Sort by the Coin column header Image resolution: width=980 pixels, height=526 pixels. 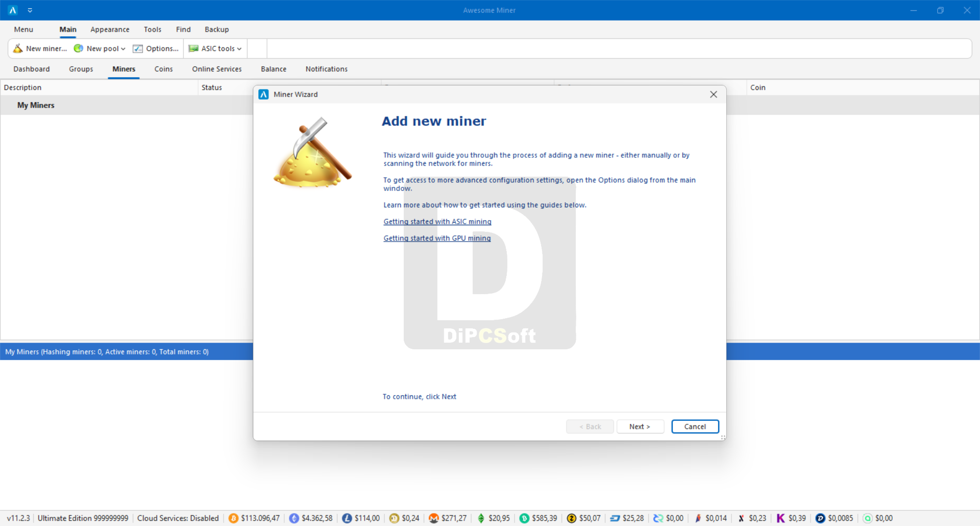tap(863, 88)
